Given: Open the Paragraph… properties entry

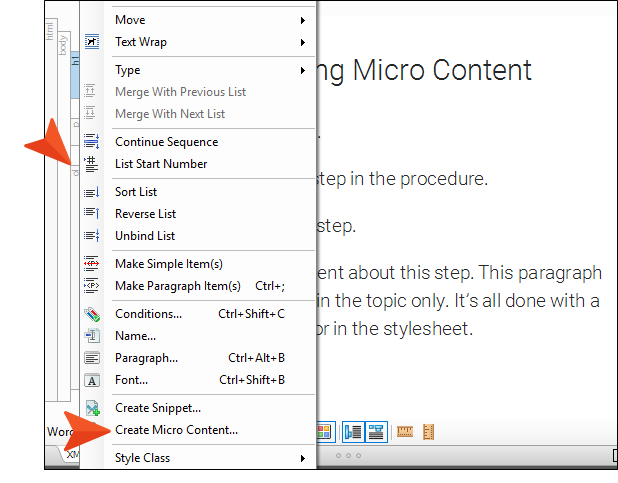Looking at the screenshot, I should [x=147, y=358].
